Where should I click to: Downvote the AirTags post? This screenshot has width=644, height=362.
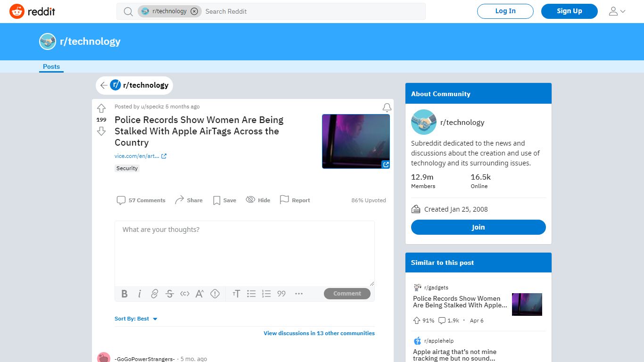[101, 131]
